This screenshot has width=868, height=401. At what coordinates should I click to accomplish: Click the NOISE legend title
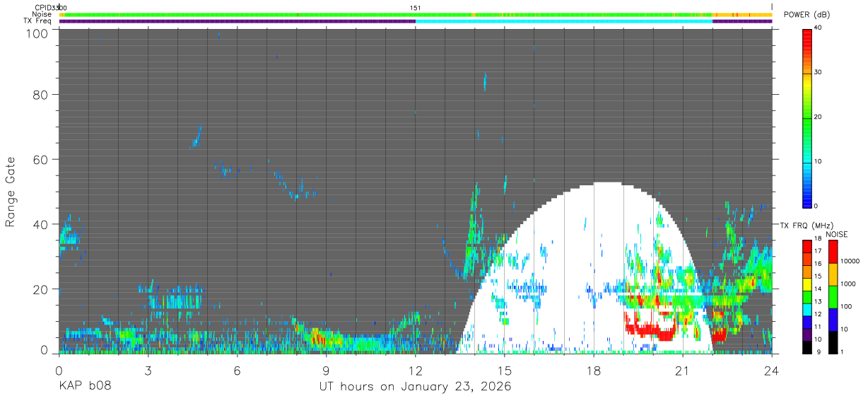pos(836,234)
